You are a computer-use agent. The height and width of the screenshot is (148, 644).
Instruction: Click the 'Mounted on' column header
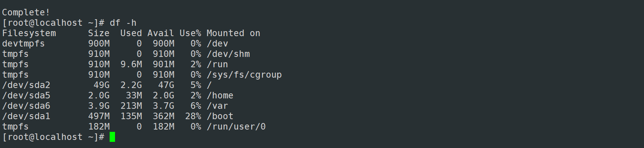pos(234,33)
